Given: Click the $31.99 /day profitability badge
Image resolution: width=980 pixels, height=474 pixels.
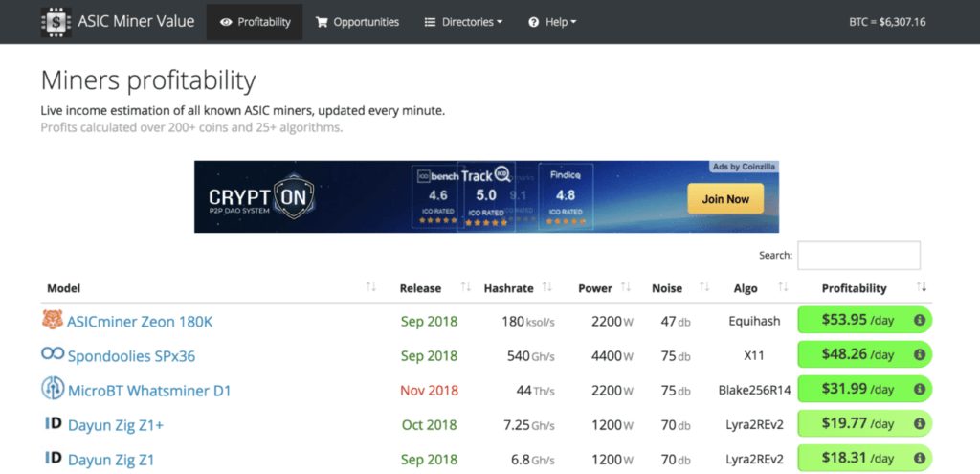Looking at the screenshot, I should coord(865,389).
